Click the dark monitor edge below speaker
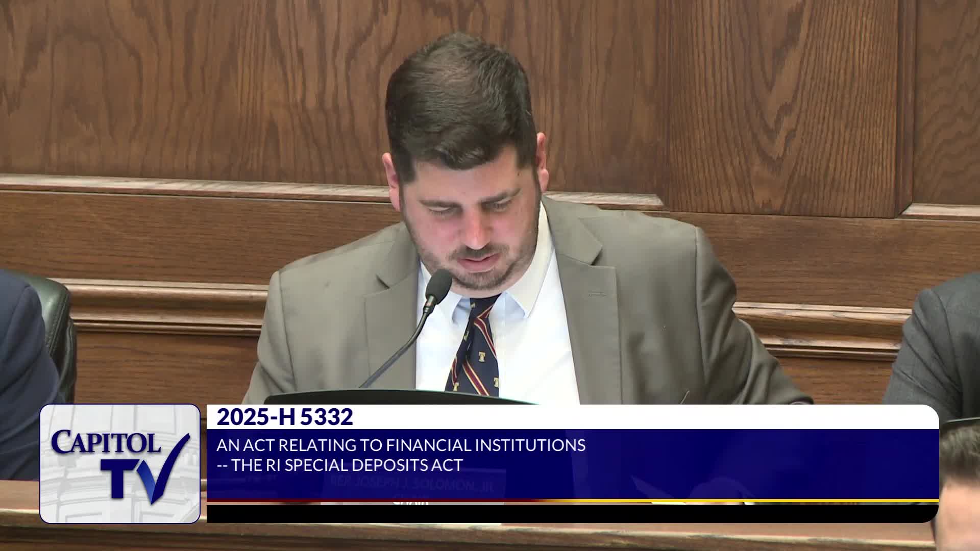This screenshot has width=980, height=551. (x=398, y=397)
